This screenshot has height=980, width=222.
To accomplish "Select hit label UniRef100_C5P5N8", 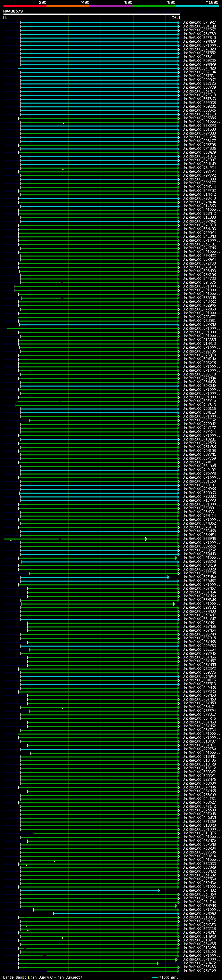I will click(x=199, y=844).
